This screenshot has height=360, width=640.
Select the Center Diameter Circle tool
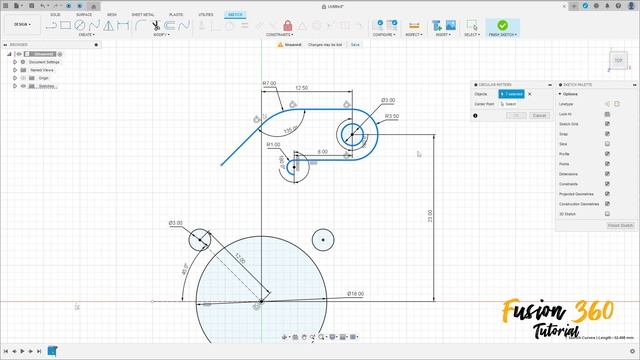(x=80, y=25)
